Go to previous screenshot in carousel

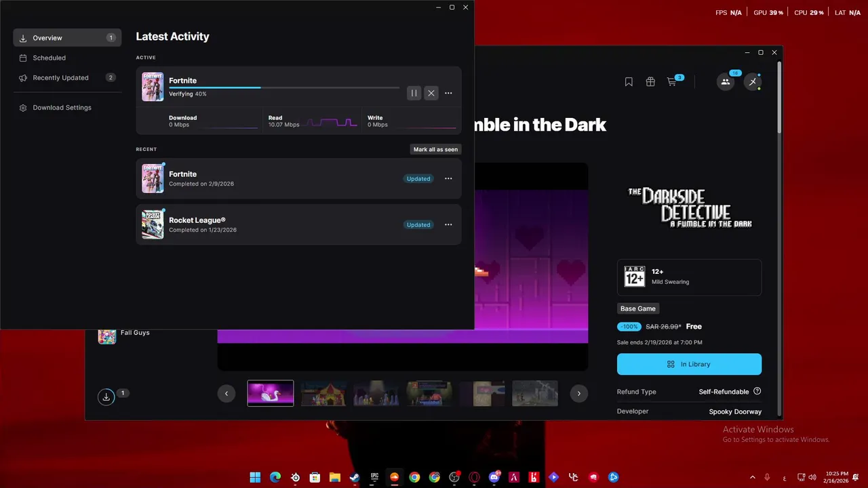coord(226,393)
